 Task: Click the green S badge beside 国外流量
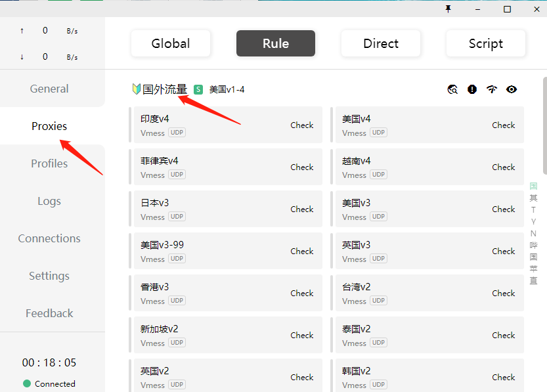pos(198,89)
